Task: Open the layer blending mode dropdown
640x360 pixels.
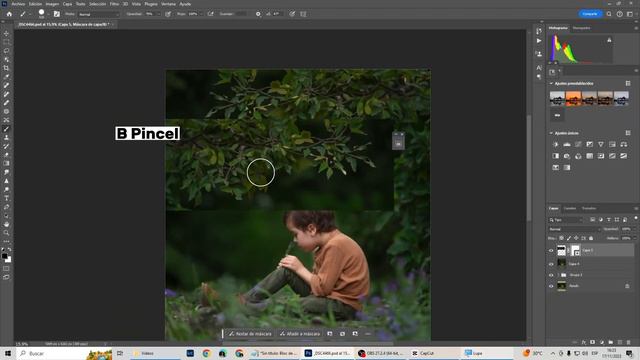Action: (575, 229)
